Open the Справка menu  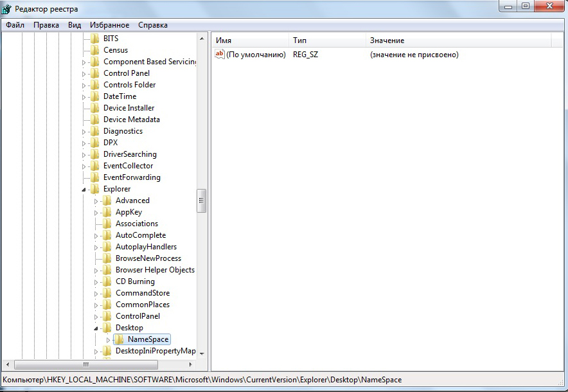pos(152,25)
